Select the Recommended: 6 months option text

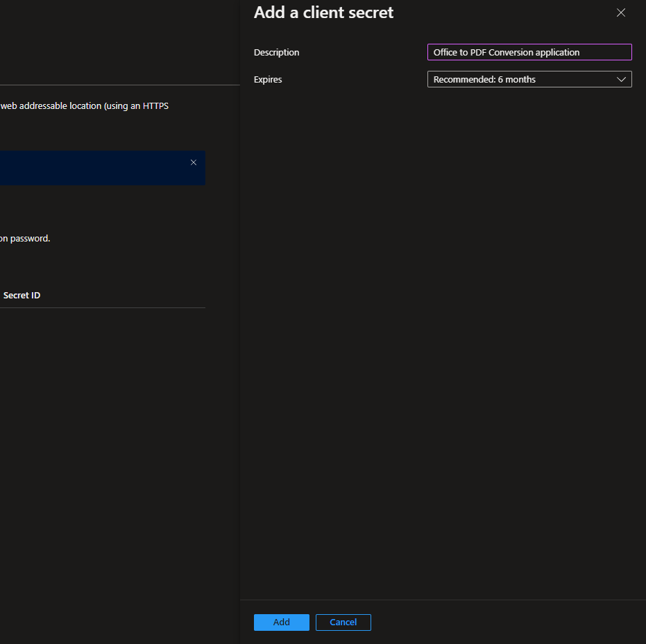pyautogui.click(x=484, y=79)
